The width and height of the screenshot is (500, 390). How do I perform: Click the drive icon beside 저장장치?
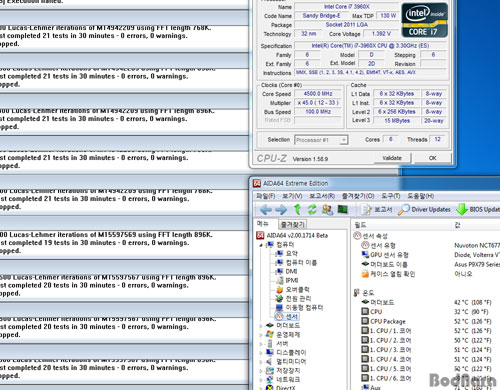click(270, 370)
